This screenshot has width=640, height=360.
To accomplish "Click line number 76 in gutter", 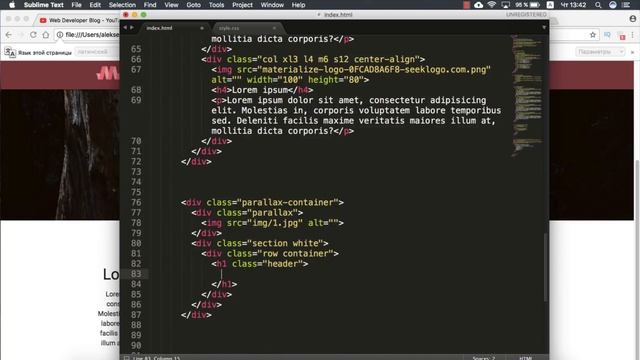I will pos(136,202).
